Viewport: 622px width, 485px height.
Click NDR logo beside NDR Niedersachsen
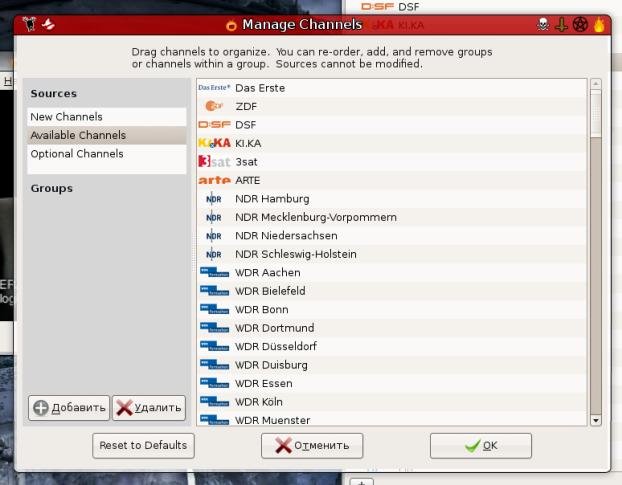point(213,236)
